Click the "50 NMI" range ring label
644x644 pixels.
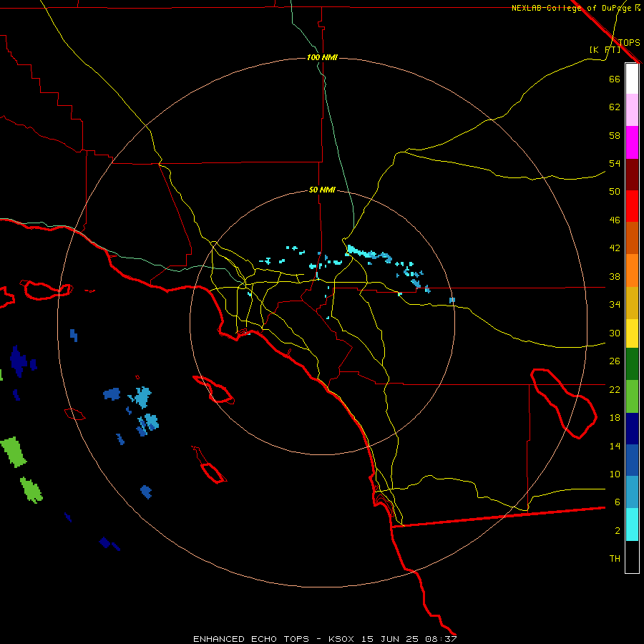[322, 190]
